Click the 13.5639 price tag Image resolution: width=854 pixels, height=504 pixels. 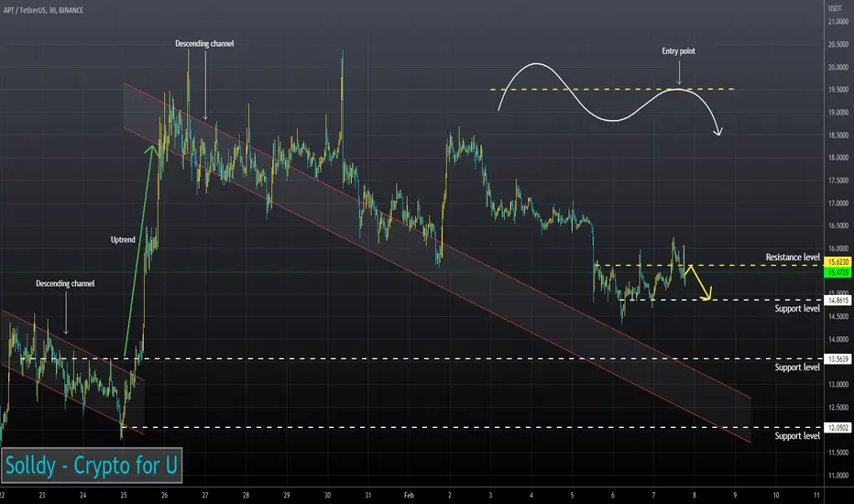[x=838, y=359]
